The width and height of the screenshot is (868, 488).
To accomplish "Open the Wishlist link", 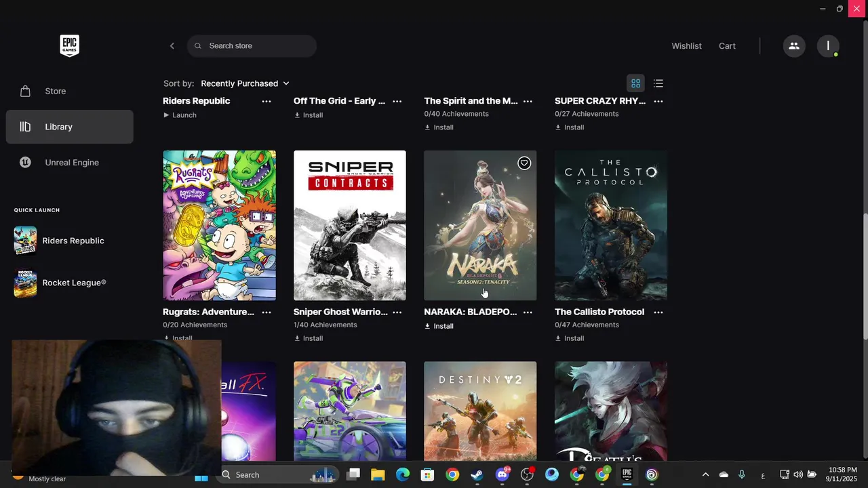I will (x=686, y=46).
